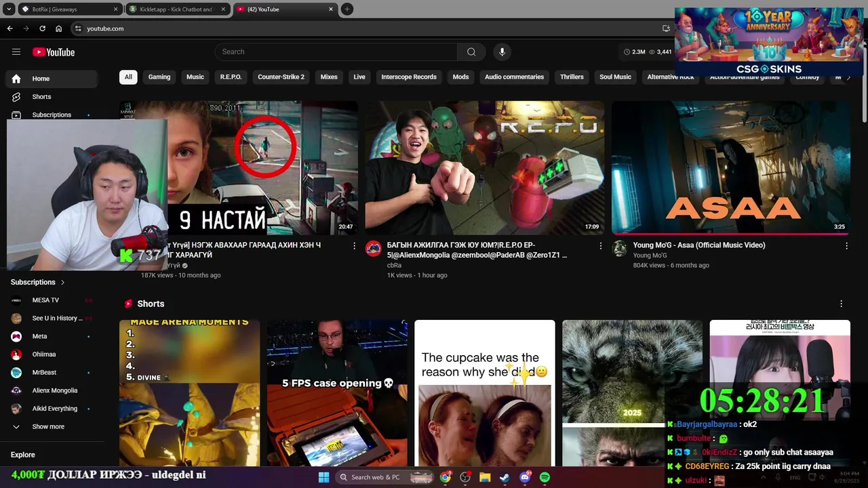Image resolution: width=868 pixels, height=488 pixels.
Task: Click Young Mo'G channel avatar
Action: 620,249
